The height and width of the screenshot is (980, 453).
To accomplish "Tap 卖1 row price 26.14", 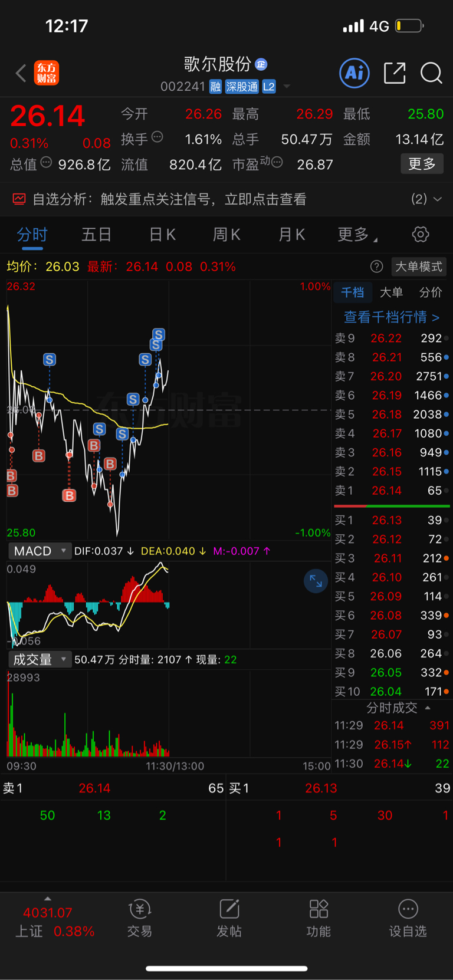I will click(386, 491).
